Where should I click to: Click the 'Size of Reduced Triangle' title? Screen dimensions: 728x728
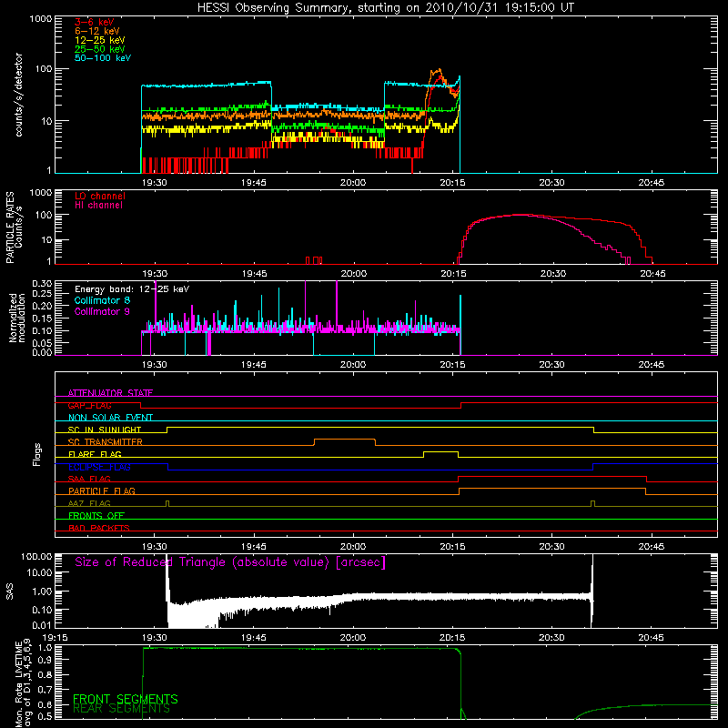tap(230, 562)
